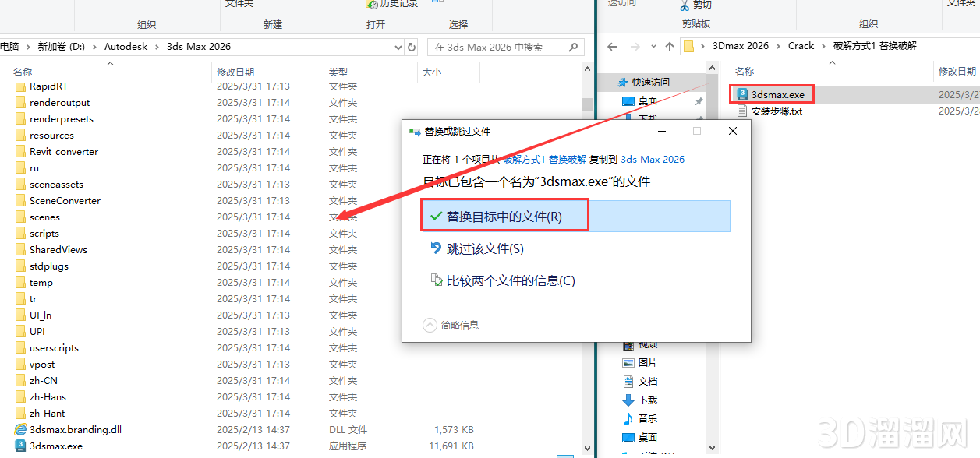980x458 pixels.
Task: Click the 3dsmax.exe icon in the Crack folder window
Action: click(x=742, y=94)
